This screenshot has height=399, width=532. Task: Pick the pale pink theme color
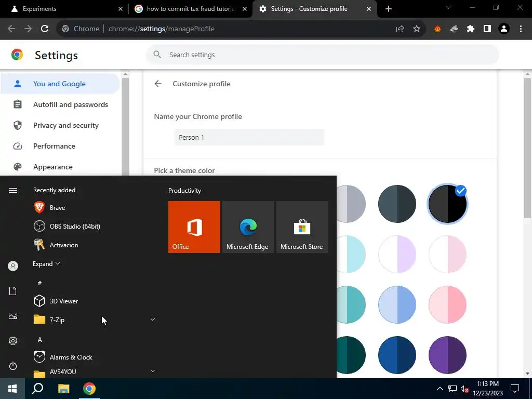click(447, 254)
